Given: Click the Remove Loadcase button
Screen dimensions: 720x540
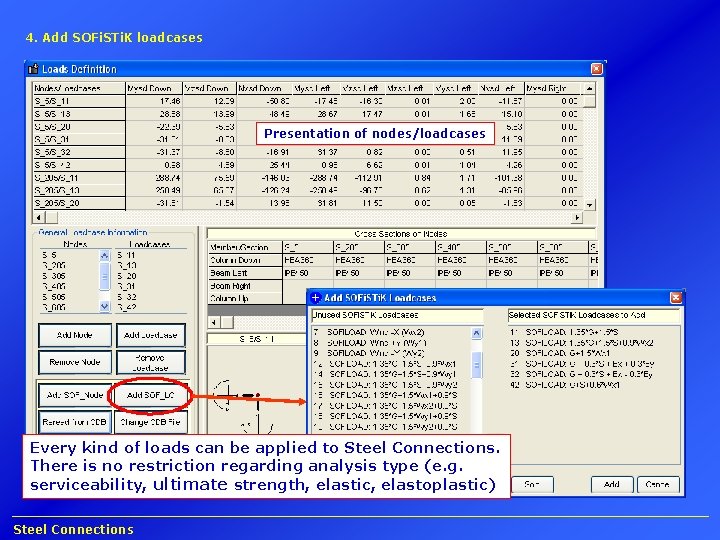Looking at the screenshot, I should [x=151, y=362].
